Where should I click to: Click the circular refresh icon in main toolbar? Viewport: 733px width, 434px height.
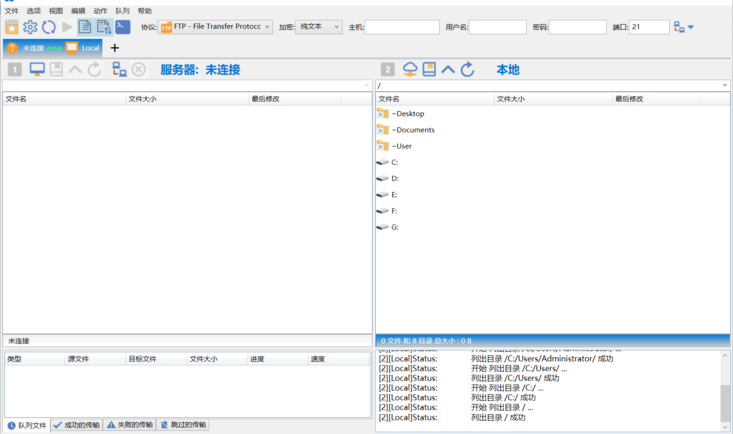click(49, 27)
